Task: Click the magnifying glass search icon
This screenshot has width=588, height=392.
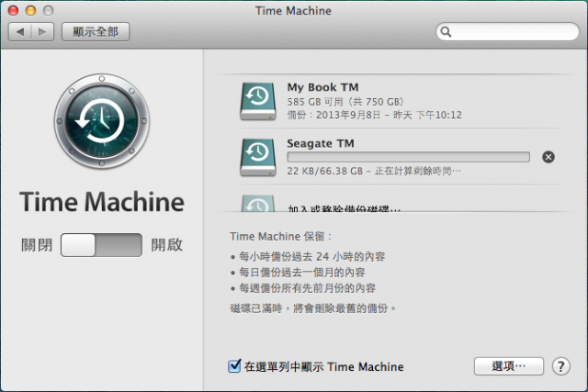Action: coord(446,32)
